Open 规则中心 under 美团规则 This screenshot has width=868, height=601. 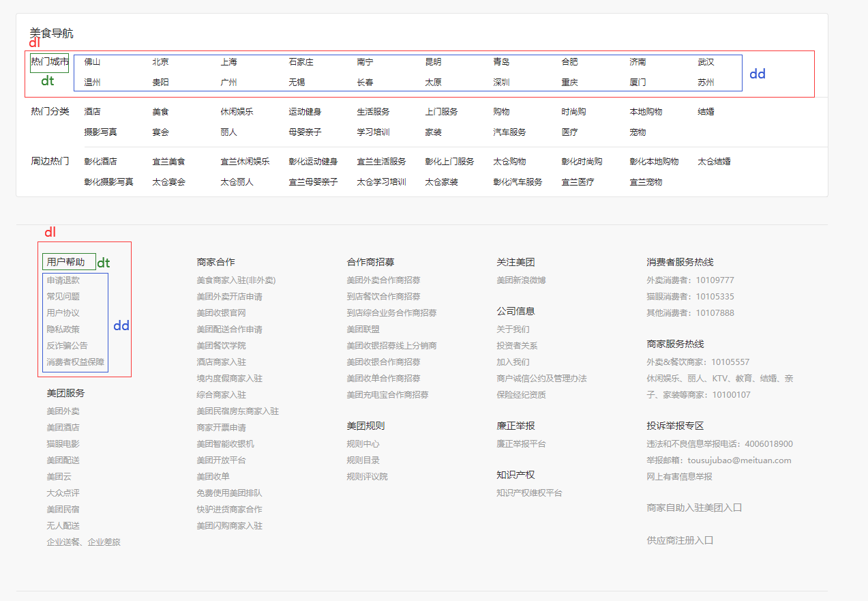[x=363, y=444]
